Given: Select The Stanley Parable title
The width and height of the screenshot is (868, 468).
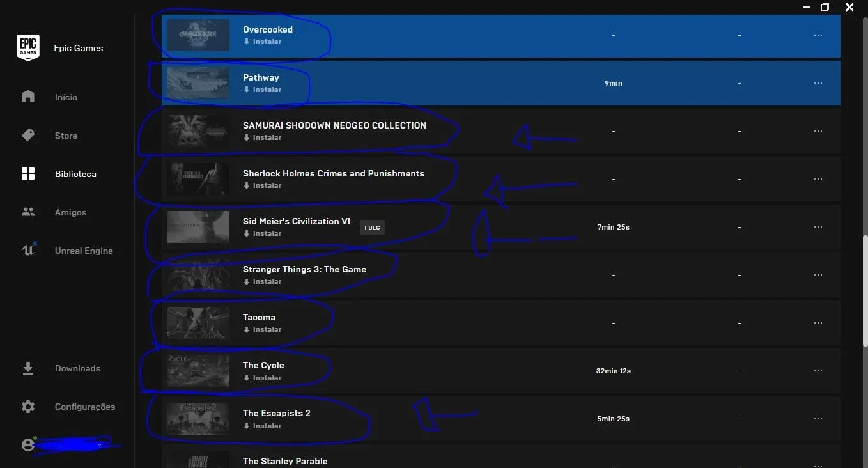Looking at the screenshot, I should pos(285,461).
